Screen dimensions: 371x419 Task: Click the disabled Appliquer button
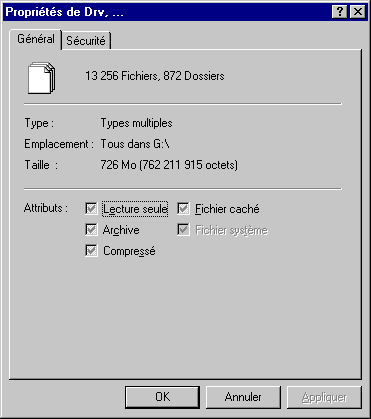(x=324, y=397)
